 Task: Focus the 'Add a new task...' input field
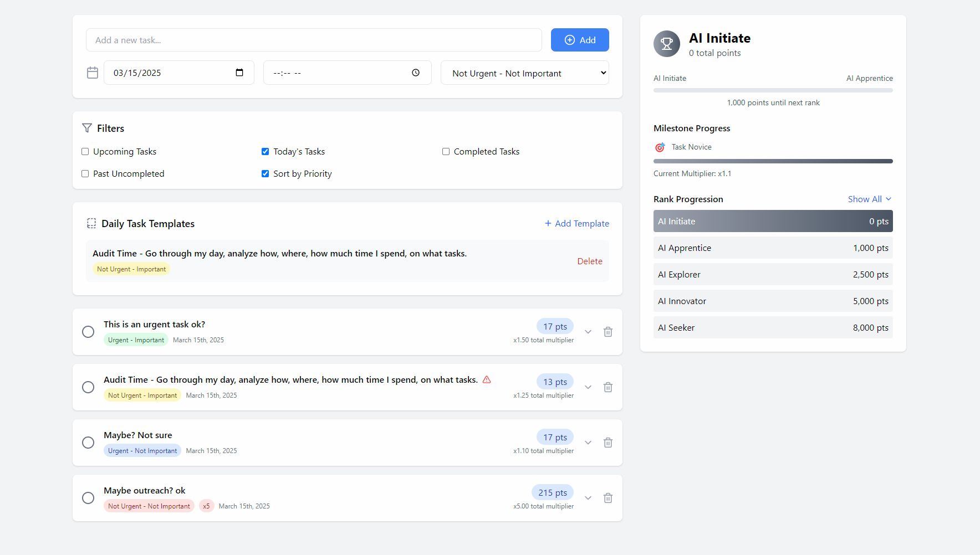pyautogui.click(x=314, y=40)
